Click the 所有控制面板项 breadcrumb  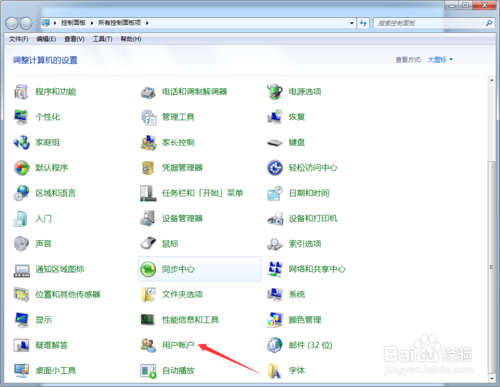[119, 23]
